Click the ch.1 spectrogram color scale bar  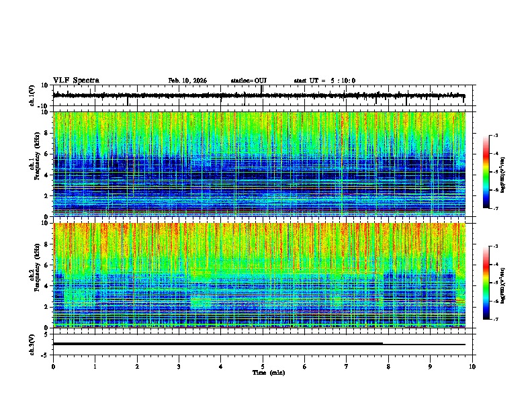click(x=486, y=172)
